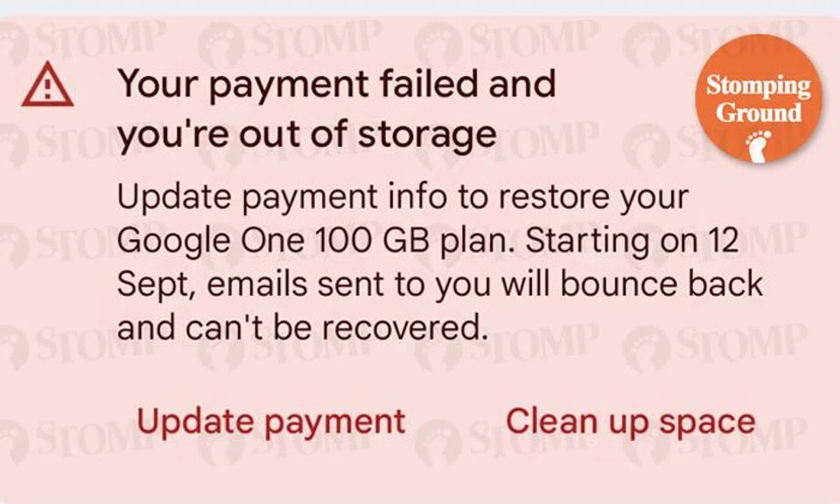This screenshot has width=840, height=504.
Task: Click the "Your payment failed and" heading line
Action: pyautogui.click(x=337, y=85)
